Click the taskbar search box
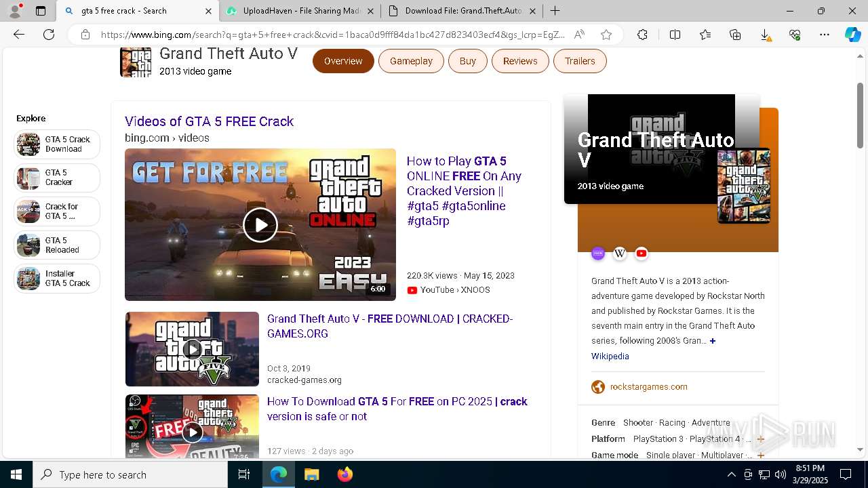The height and width of the screenshot is (488, 868). coord(130,474)
